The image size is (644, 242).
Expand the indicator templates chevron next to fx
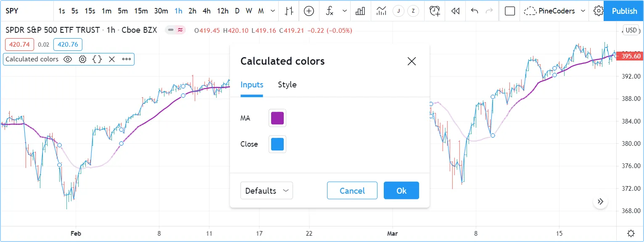345,11
